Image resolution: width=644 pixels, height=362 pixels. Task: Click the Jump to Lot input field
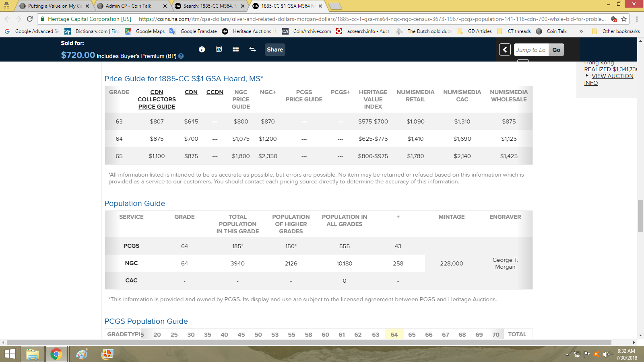pos(531,50)
